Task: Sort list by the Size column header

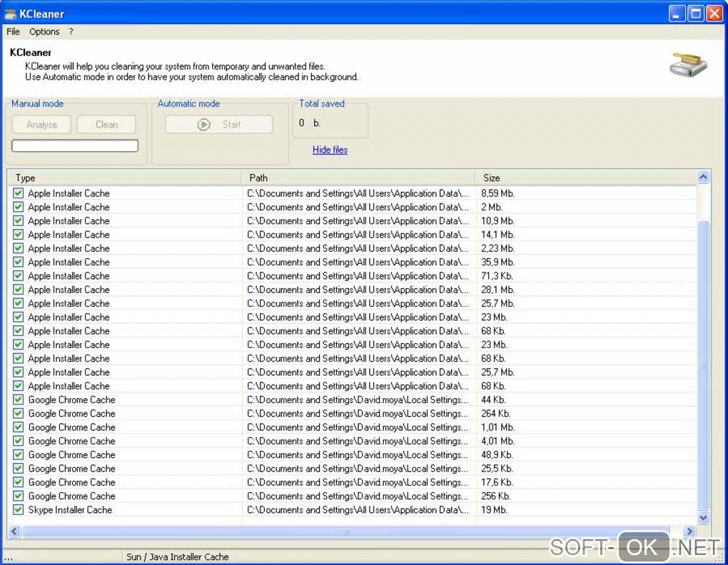Action: pyautogui.click(x=586, y=178)
